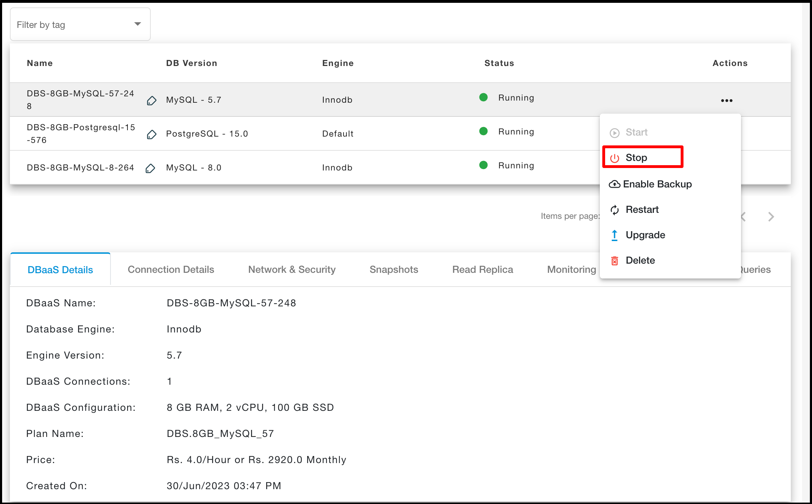Viewport: 812px width, 504px height.
Task: Click the Delete icon in context menu
Action: (x=613, y=260)
